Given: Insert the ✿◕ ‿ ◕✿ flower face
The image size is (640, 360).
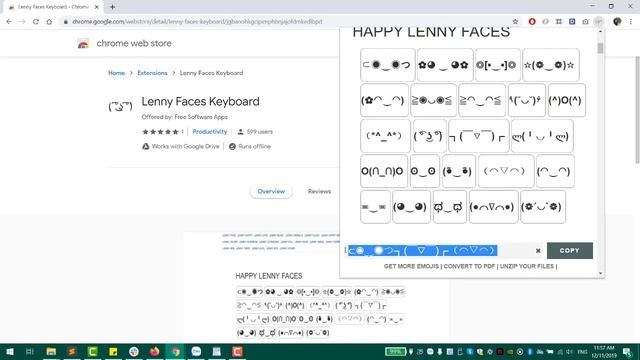Looking at the screenshot, I should click(445, 65).
